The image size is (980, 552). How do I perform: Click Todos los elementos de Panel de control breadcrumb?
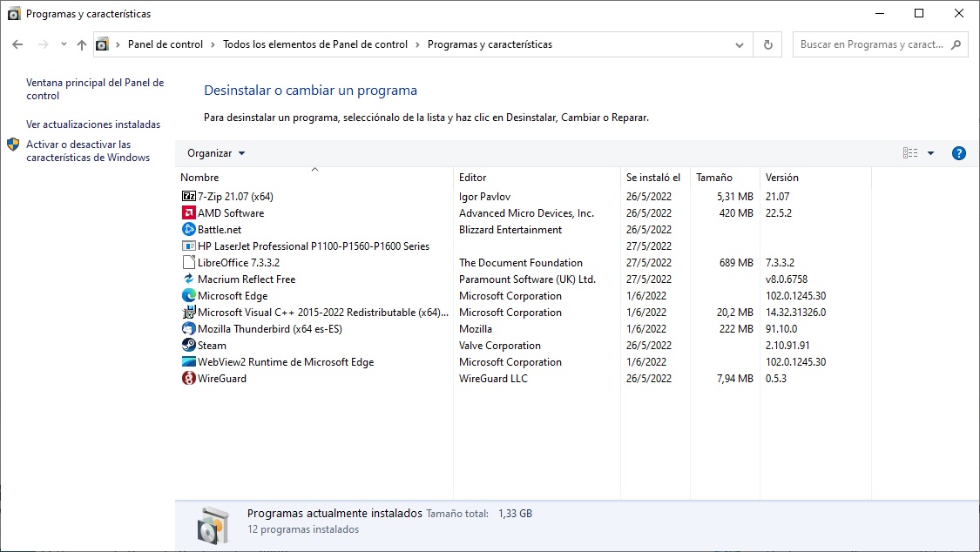(315, 44)
